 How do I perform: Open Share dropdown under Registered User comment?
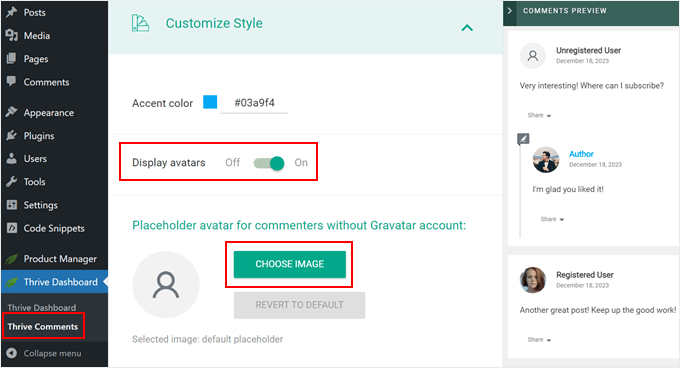click(539, 340)
